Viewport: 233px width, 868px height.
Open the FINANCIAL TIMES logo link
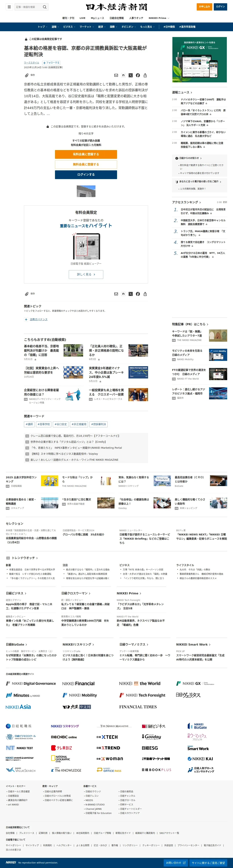pos(138,707)
